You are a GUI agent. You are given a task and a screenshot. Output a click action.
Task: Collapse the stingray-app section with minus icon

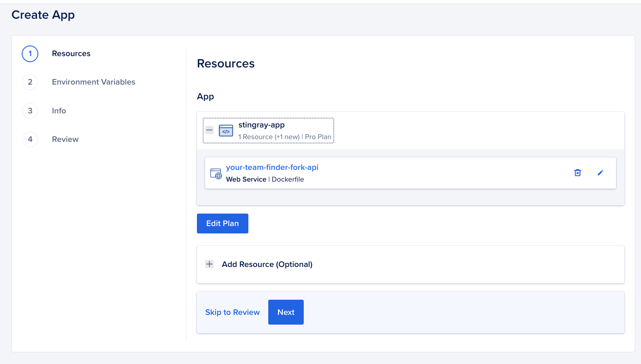tap(209, 130)
